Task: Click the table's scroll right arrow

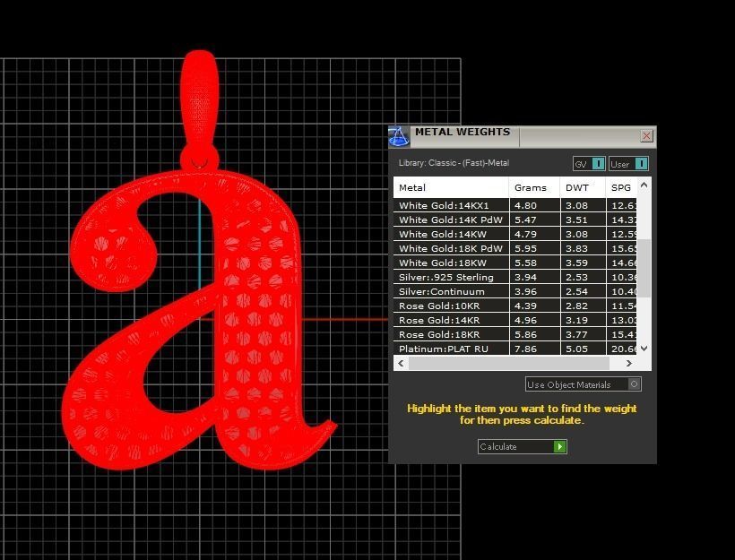Action: click(x=628, y=363)
